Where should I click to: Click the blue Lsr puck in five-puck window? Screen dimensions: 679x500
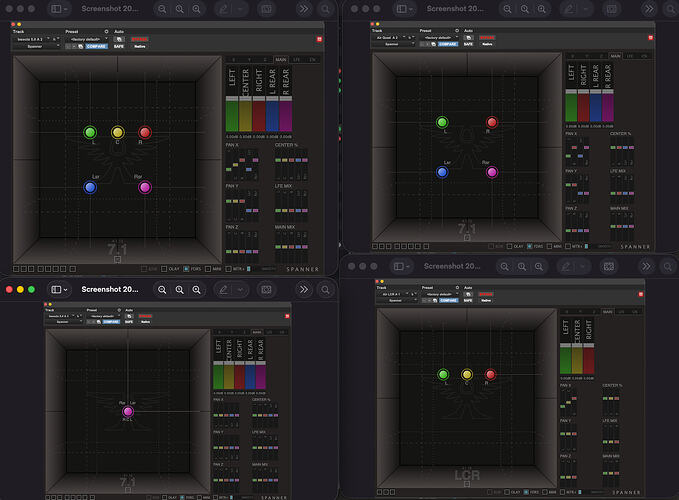(90, 187)
